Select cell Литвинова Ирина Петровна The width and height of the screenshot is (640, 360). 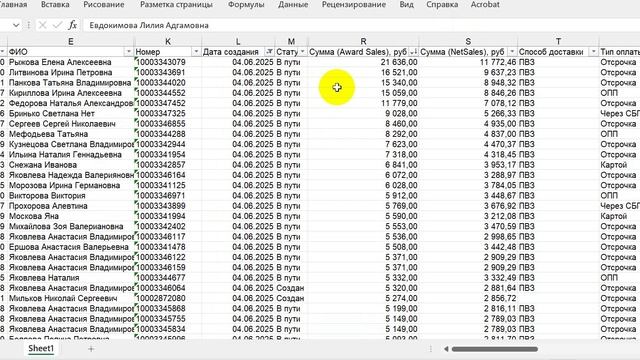[71, 72]
